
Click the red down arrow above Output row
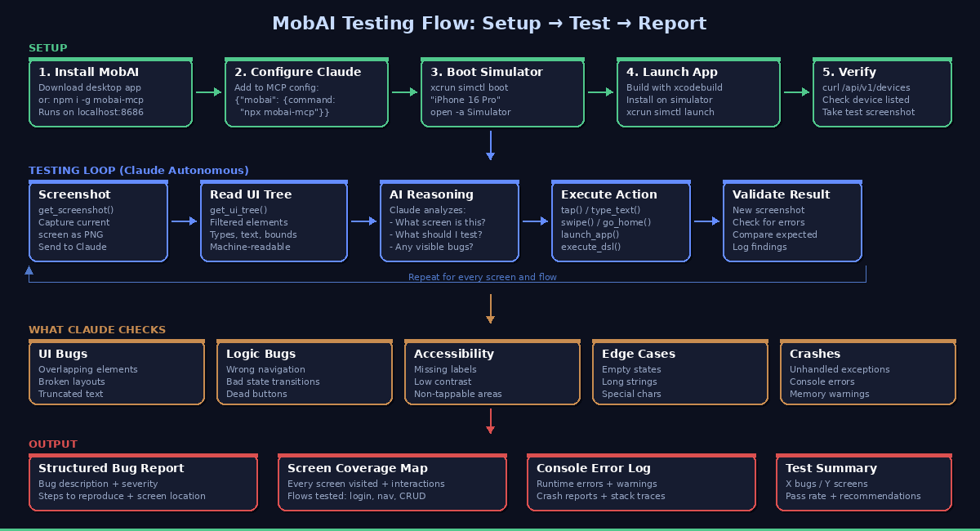pos(490,421)
